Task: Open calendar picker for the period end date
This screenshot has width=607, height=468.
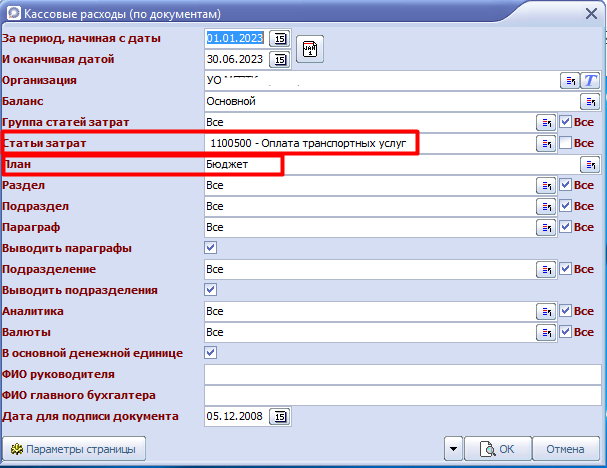Action: (280, 59)
